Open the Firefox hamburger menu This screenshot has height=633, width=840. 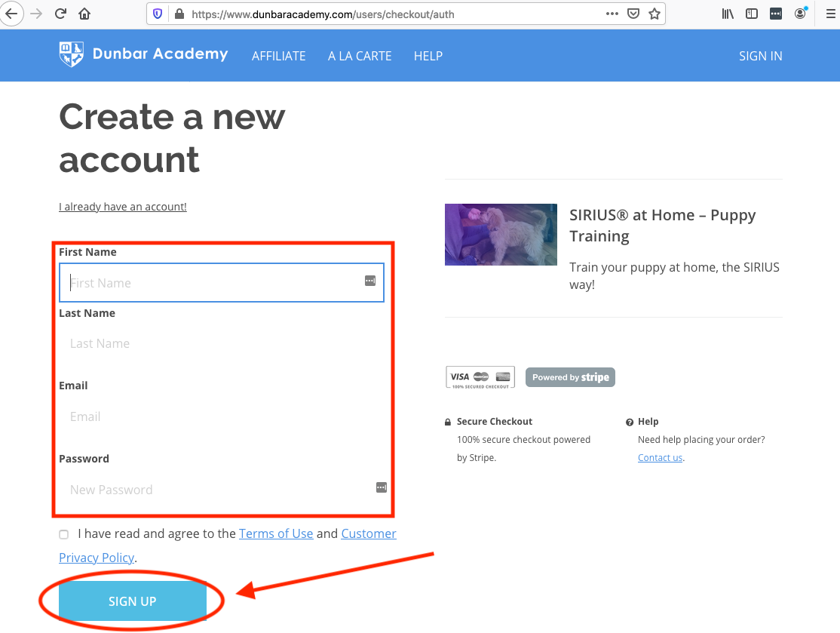[830, 14]
